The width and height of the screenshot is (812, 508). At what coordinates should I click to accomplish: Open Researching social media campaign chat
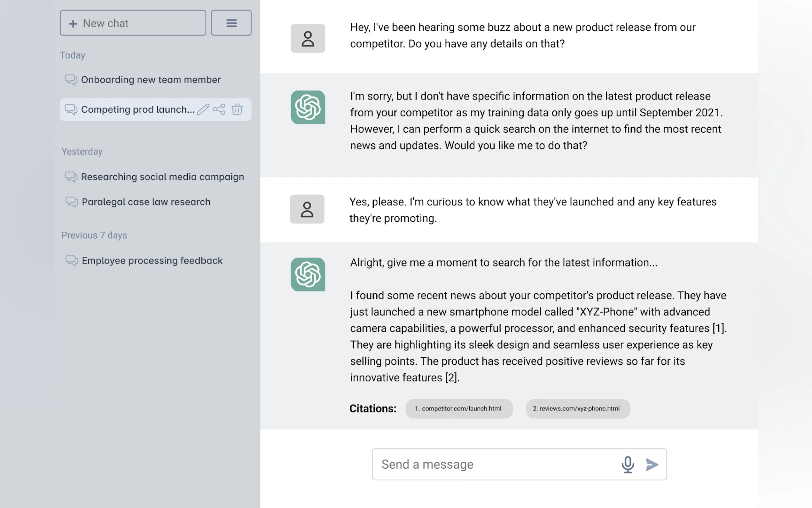click(x=162, y=177)
